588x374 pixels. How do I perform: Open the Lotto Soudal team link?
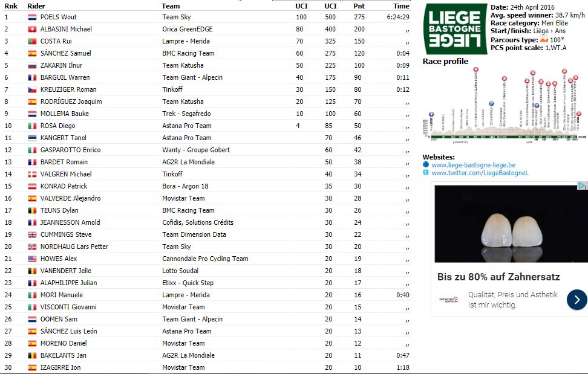(x=180, y=271)
